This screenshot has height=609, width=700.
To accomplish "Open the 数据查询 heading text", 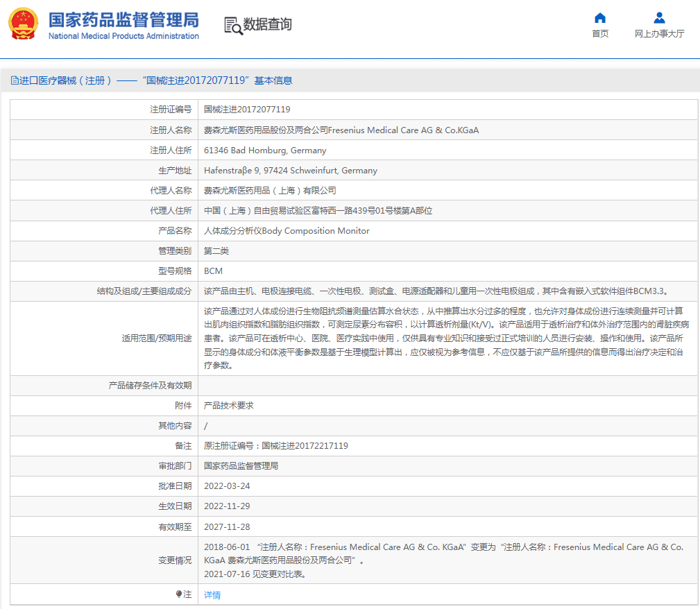I will (x=268, y=24).
